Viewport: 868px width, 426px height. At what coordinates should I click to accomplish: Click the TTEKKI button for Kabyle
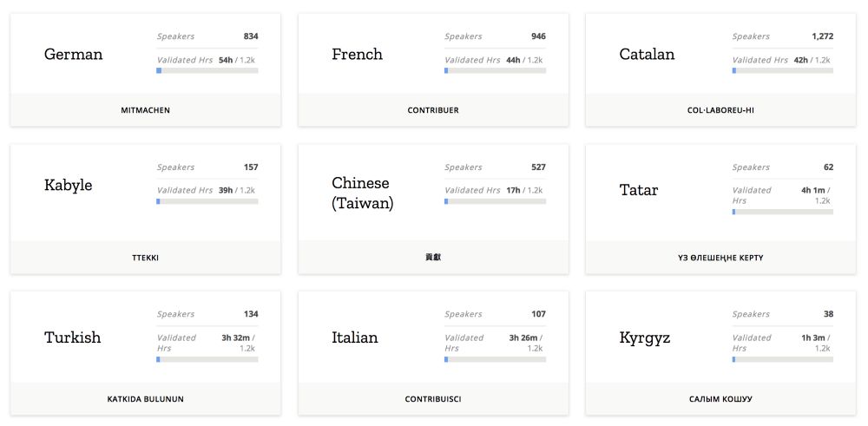[145, 258]
